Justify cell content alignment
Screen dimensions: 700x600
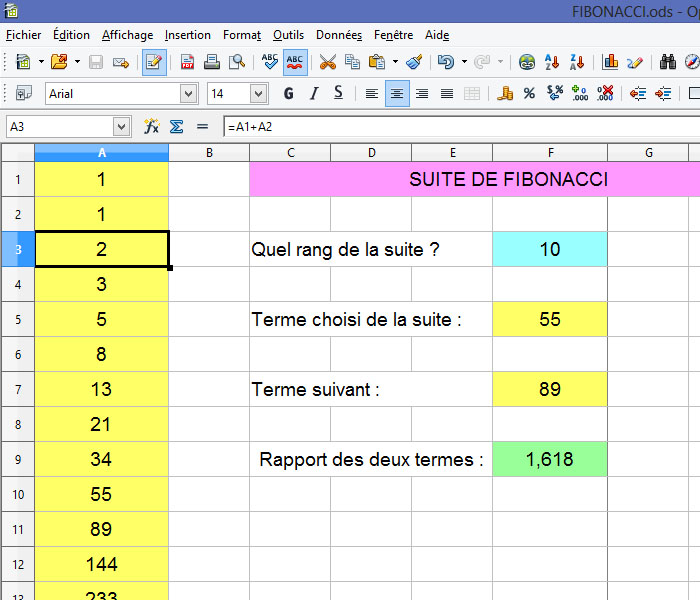(x=447, y=93)
